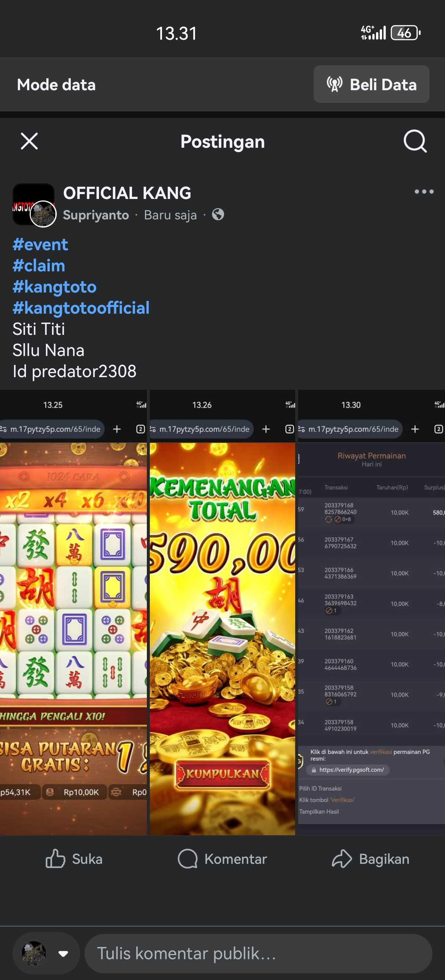
Task: View Supriyanto's profile from author name
Action: pos(96,215)
